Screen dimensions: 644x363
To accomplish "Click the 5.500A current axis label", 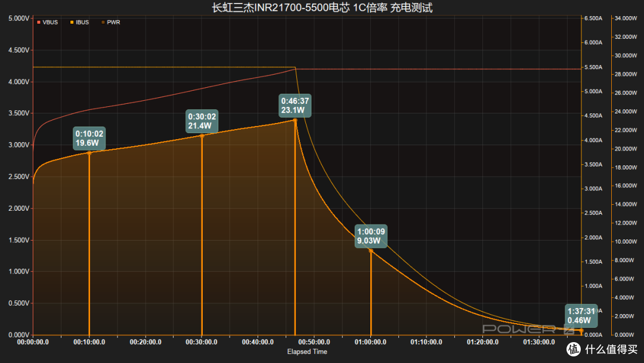I will coord(593,67).
